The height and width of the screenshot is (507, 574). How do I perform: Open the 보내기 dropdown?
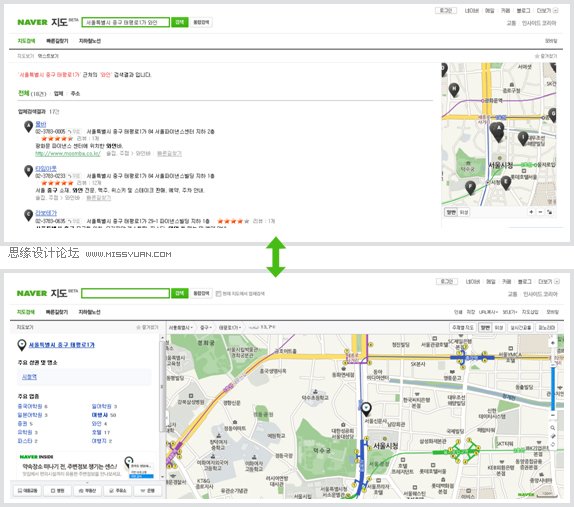pyautogui.click(x=510, y=312)
